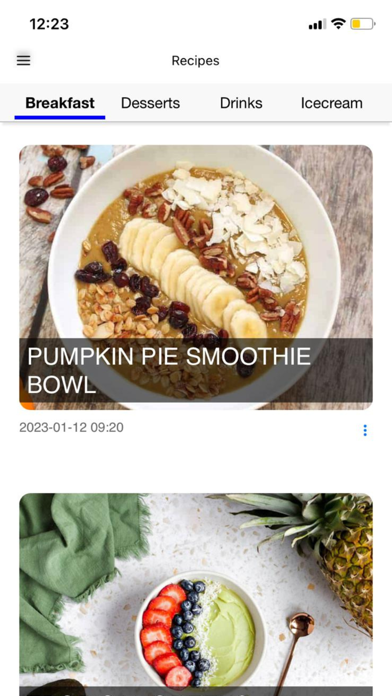Viewport: 392px width, 696px height.
Task: Tap the battery indicator icon
Action: coord(363,24)
